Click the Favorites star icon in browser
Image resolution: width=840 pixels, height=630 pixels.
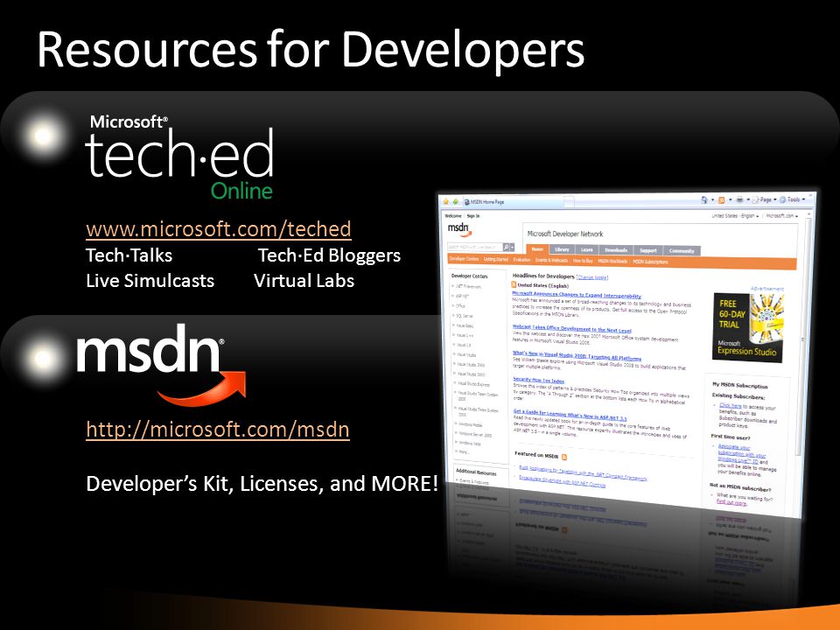coord(445,201)
